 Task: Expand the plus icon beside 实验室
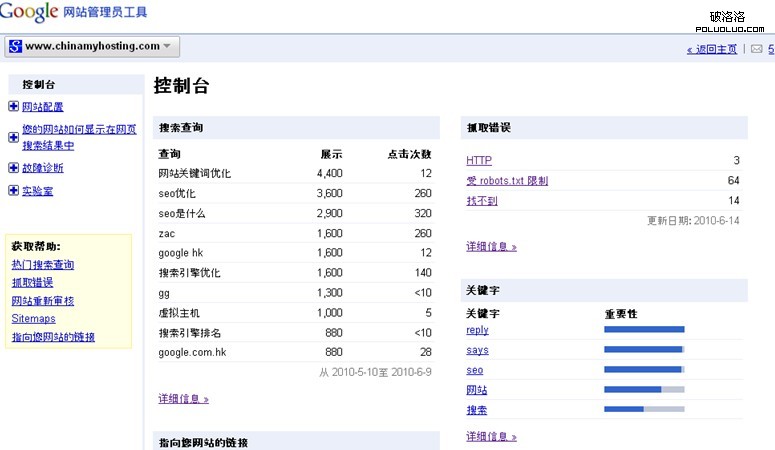click(x=13, y=191)
